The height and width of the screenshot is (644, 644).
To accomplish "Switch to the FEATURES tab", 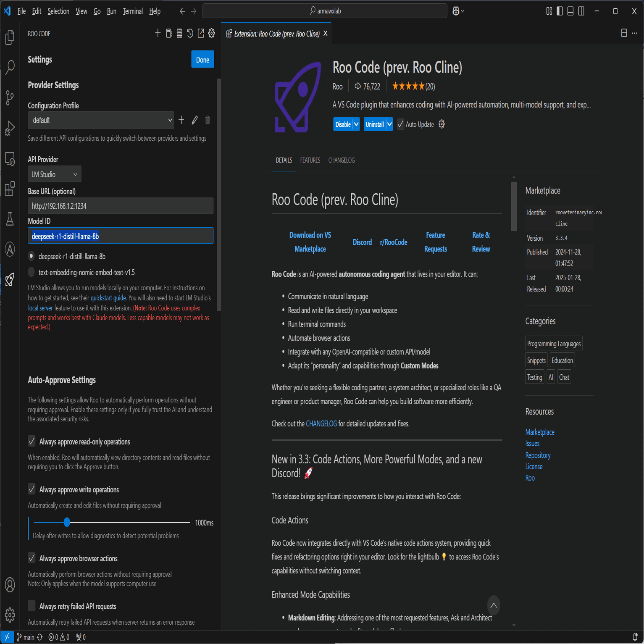I will [310, 160].
